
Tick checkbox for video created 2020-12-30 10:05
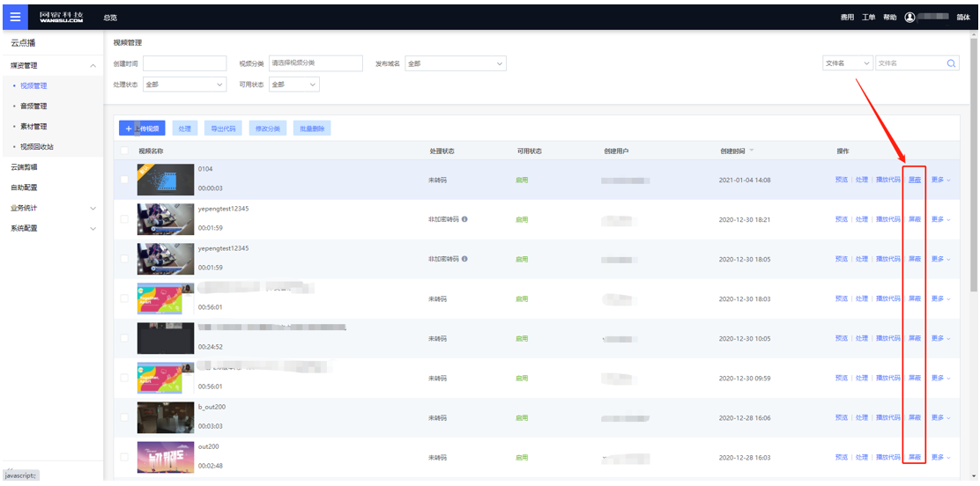click(x=124, y=338)
